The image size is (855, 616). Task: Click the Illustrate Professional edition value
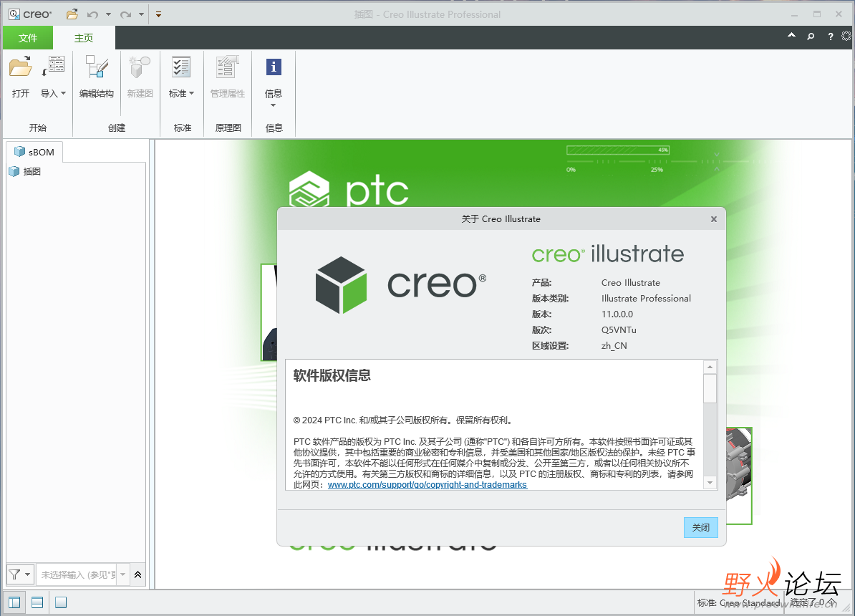pyautogui.click(x=646, y=299)
